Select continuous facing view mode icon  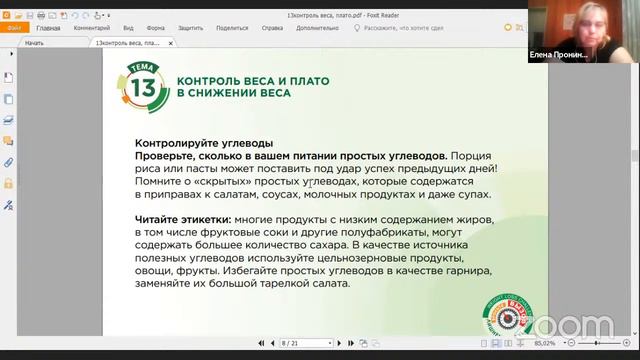click(x=520, y=343)
